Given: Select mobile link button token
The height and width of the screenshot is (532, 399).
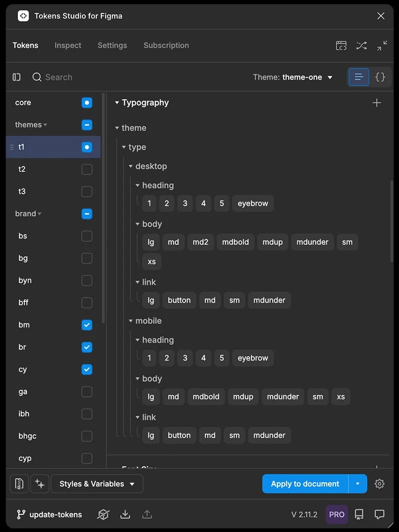Looking at the screenshot, I should point(180,435).
